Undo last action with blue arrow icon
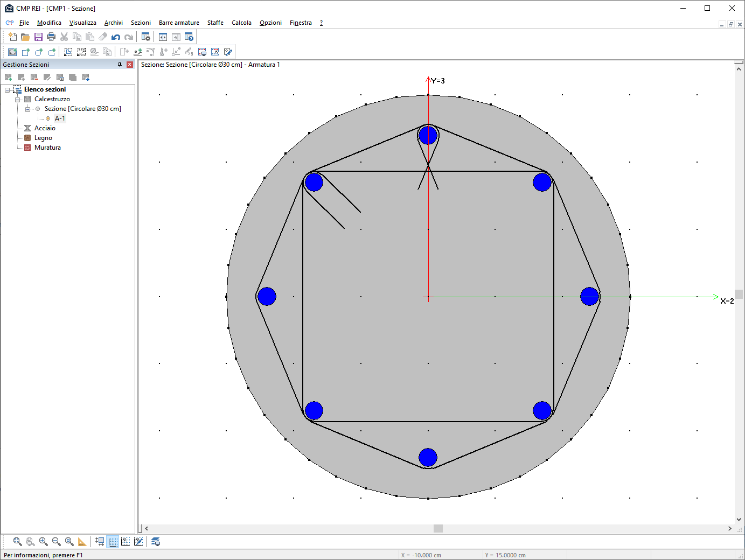The width and height of the screenshot is (745, 560). tap(116, 37)
